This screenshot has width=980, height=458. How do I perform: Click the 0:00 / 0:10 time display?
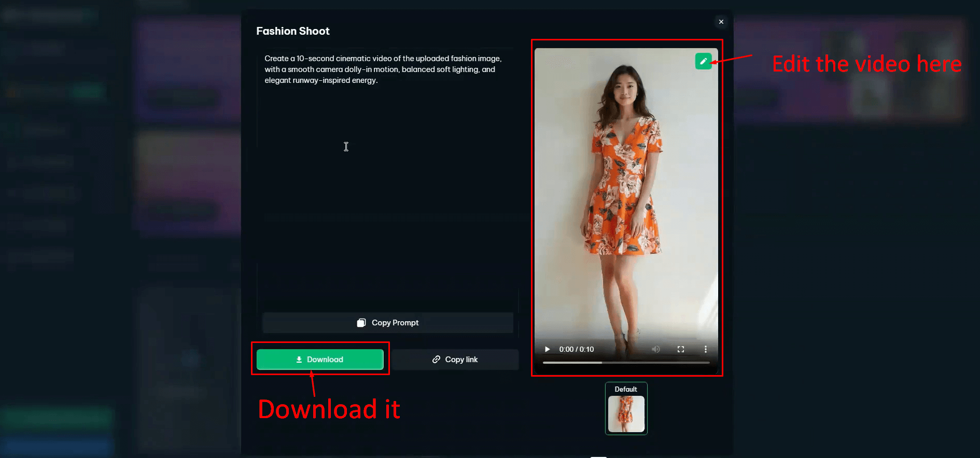pyautogui.click(x=576, y=349)
